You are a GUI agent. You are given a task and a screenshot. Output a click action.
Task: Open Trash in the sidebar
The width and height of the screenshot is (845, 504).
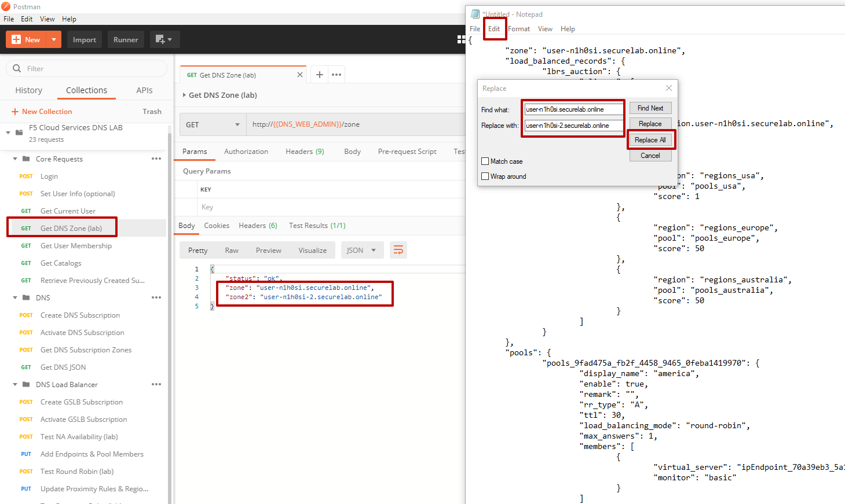point(152,111)
